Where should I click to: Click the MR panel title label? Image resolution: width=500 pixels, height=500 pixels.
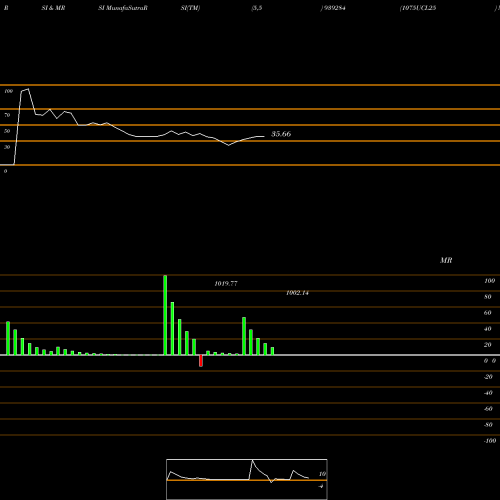tap(446, 260)
